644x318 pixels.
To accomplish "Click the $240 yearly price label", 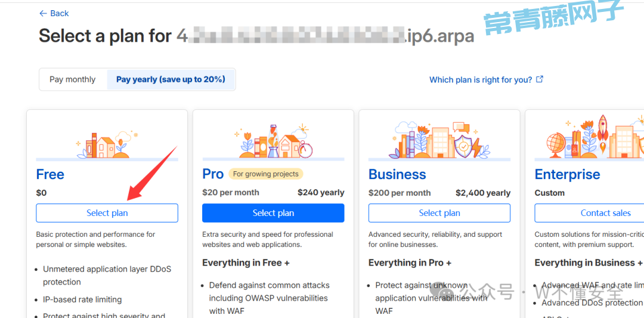I will 321,193.
